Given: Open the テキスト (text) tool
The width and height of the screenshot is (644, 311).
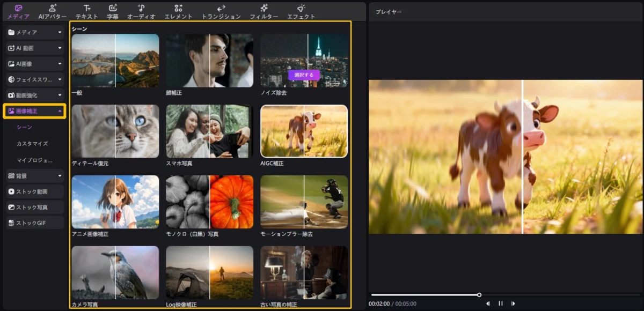Looking at the screenshot, I should click(x=87, y=12).
